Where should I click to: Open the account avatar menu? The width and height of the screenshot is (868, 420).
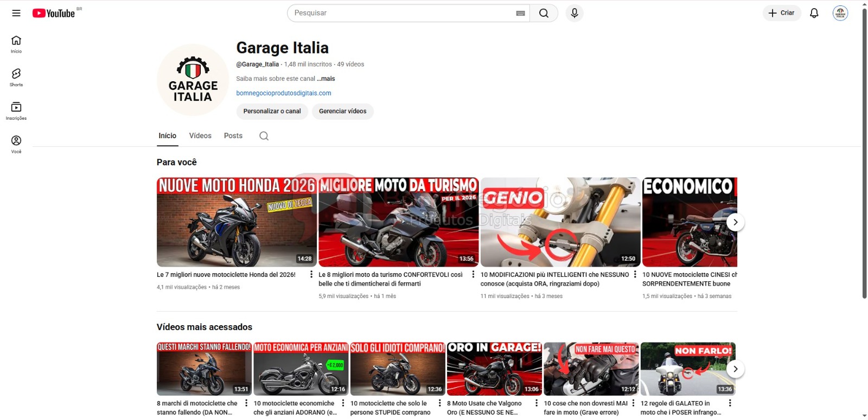[x=840, y=13]
